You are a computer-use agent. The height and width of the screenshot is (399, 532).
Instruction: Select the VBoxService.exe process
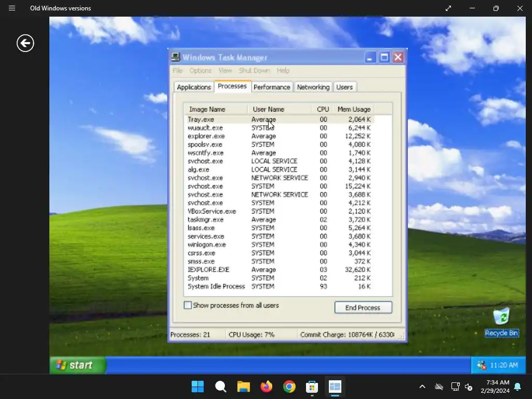click(x=280, y=211)
